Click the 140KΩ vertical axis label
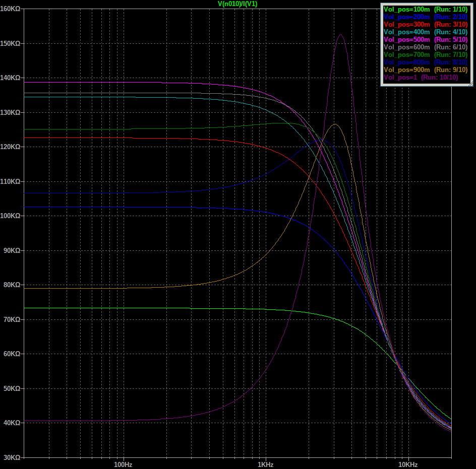 10,78
